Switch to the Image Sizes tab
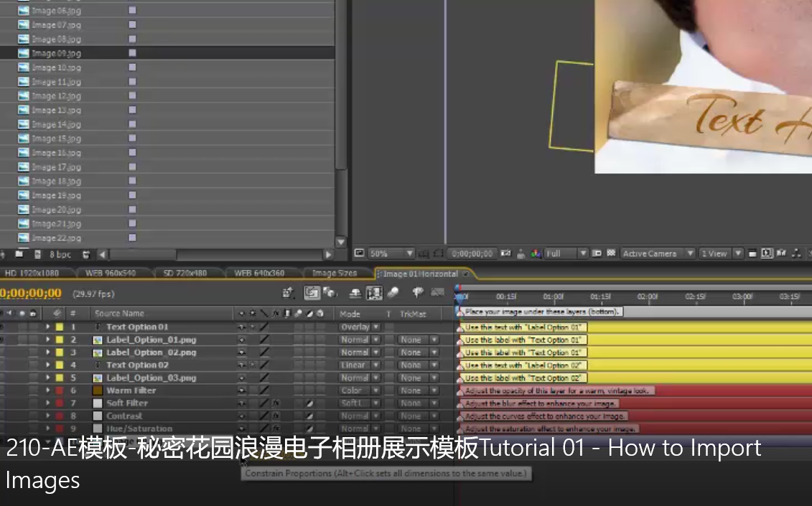Screen dimensions: 812x506 (x=335, y=273)
